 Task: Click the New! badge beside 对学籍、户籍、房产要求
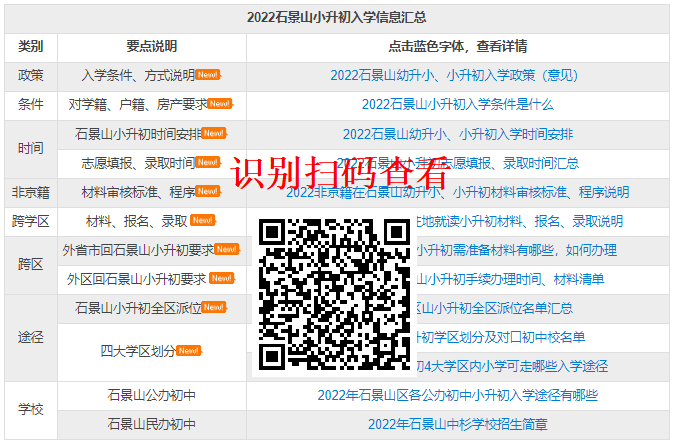[x=220, y=104]
